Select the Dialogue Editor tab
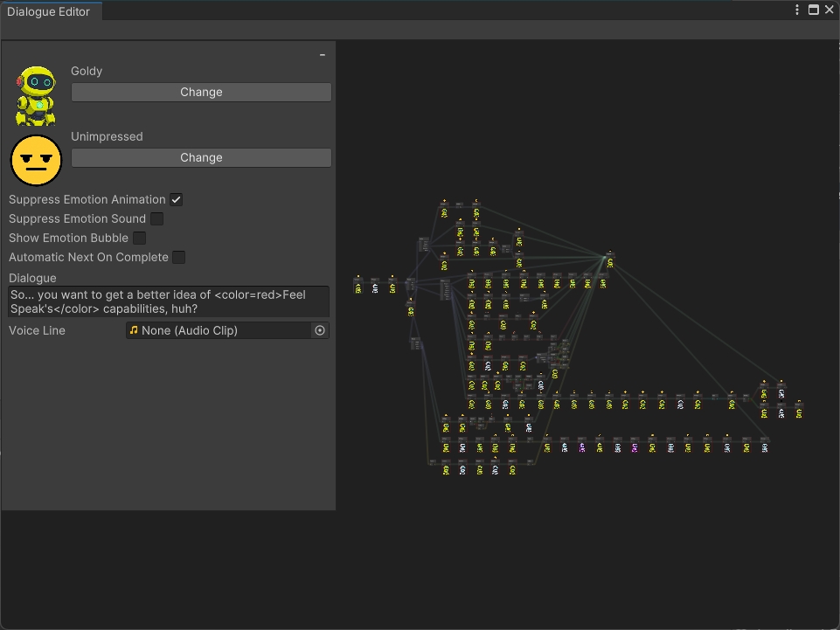 click(49, 11)
